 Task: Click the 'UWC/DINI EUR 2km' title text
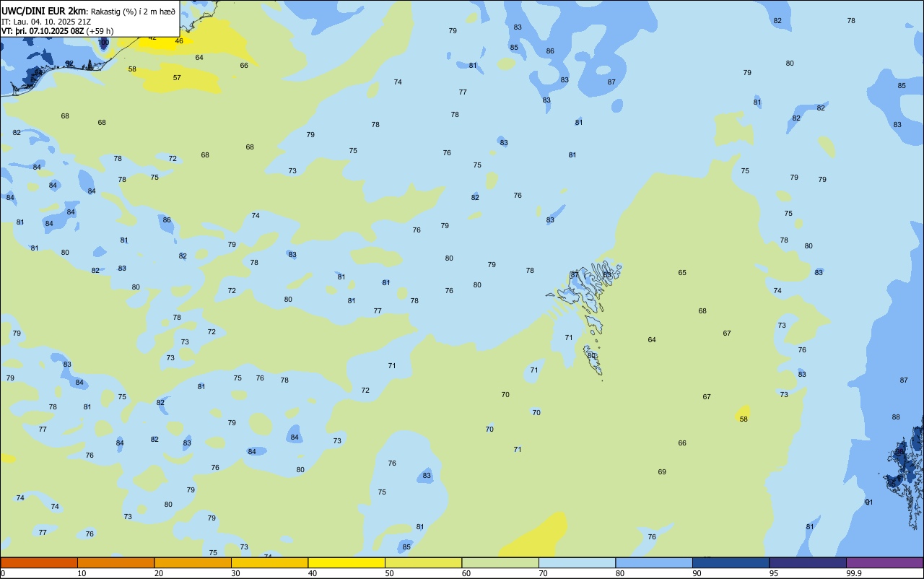[44, 10]
